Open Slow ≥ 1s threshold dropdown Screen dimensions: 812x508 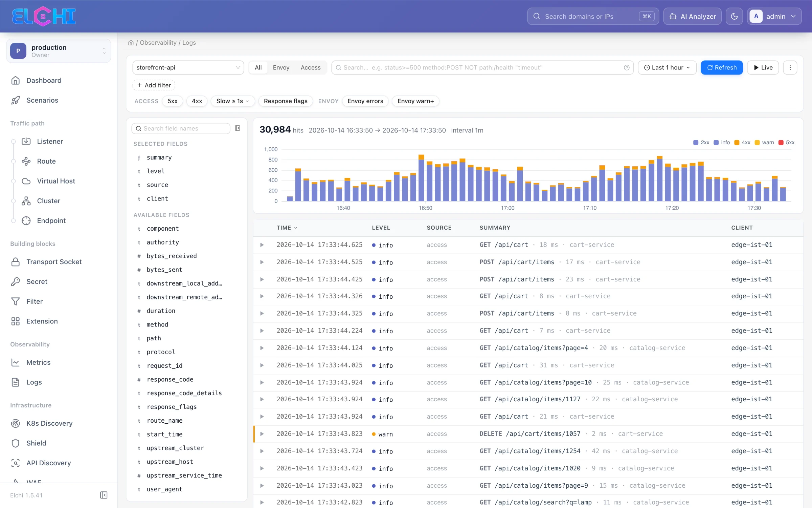(233, 101)
